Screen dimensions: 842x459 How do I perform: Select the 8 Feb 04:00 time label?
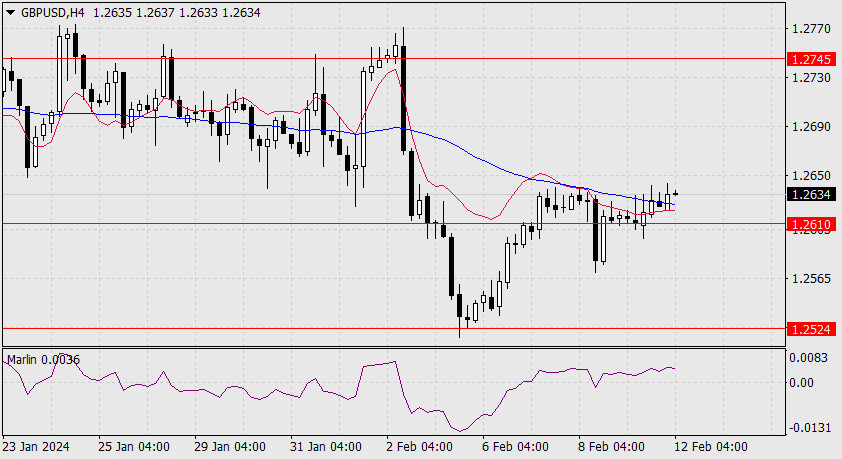click(x=611, y=447)
